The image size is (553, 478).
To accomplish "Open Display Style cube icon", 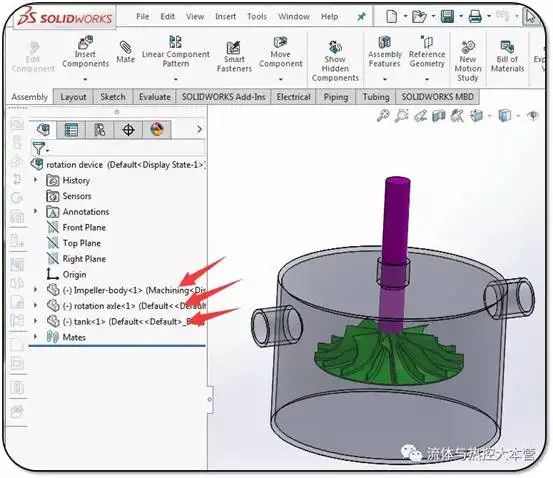I will (505, 115).
